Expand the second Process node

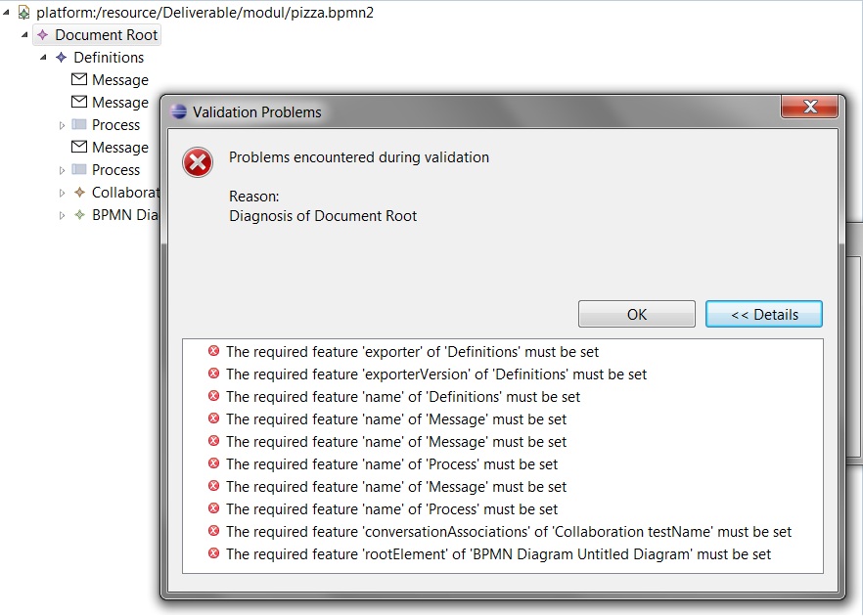click(x=62, y=170)
